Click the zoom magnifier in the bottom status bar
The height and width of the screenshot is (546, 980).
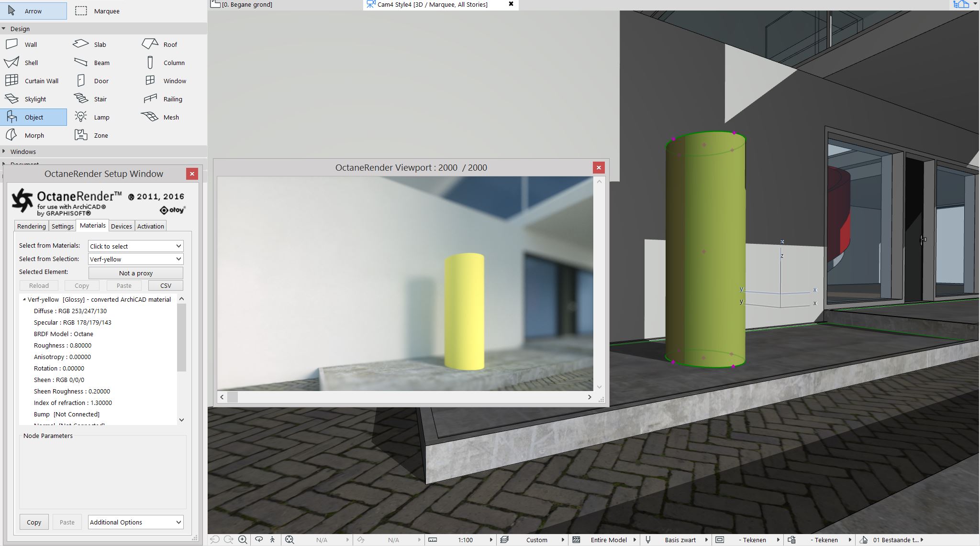point(243,539)
